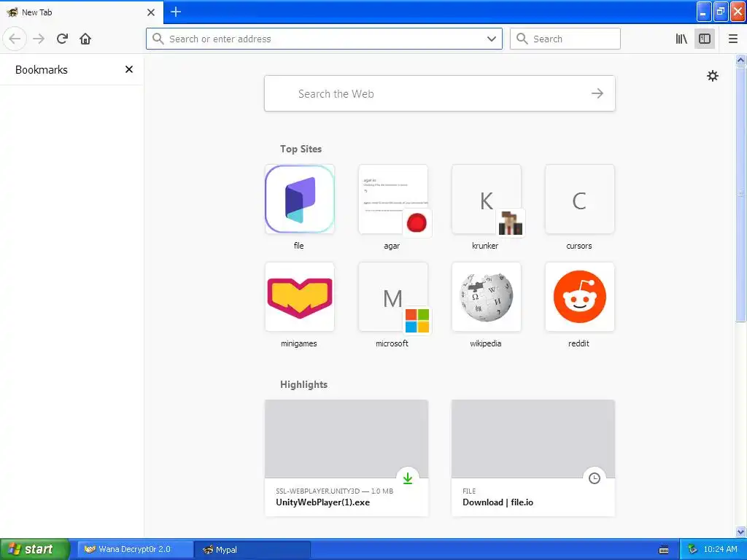The height and width of the screenshot is (560, 747).
Task: Toggle the sidebar view button
Action: (x=705, y=39)
